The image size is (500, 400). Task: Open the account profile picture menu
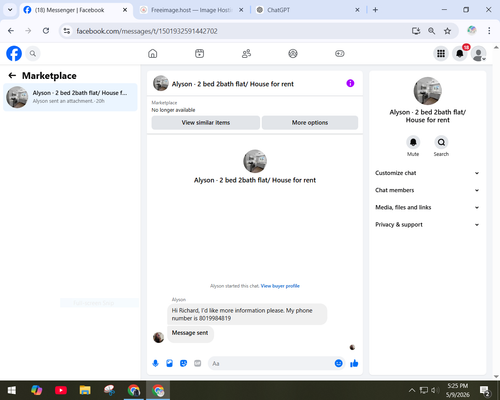pos(478,53)
